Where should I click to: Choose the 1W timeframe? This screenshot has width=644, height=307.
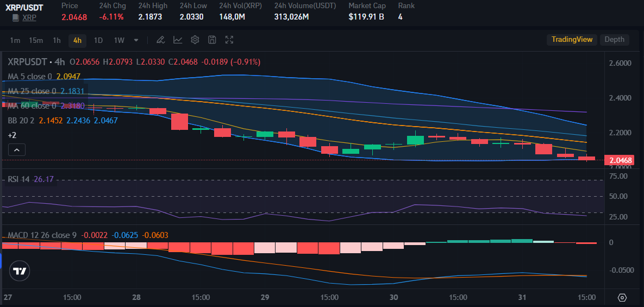click(119, 40)
